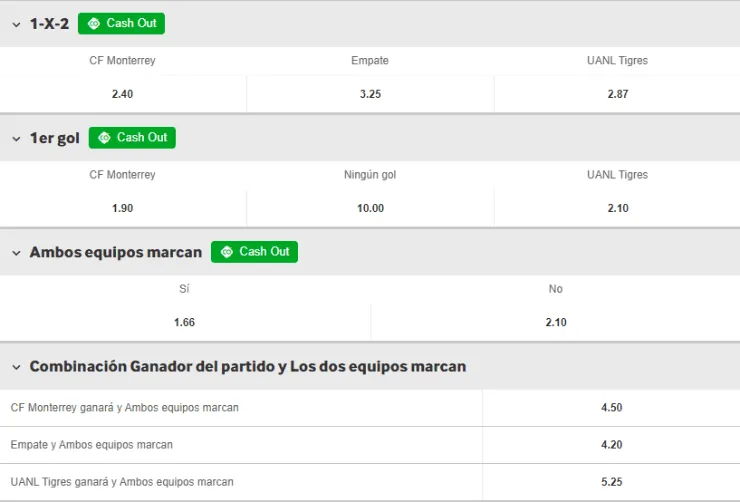Collapse the 1-X-2 market section
The image size is (740, 502).
[16, 24]
